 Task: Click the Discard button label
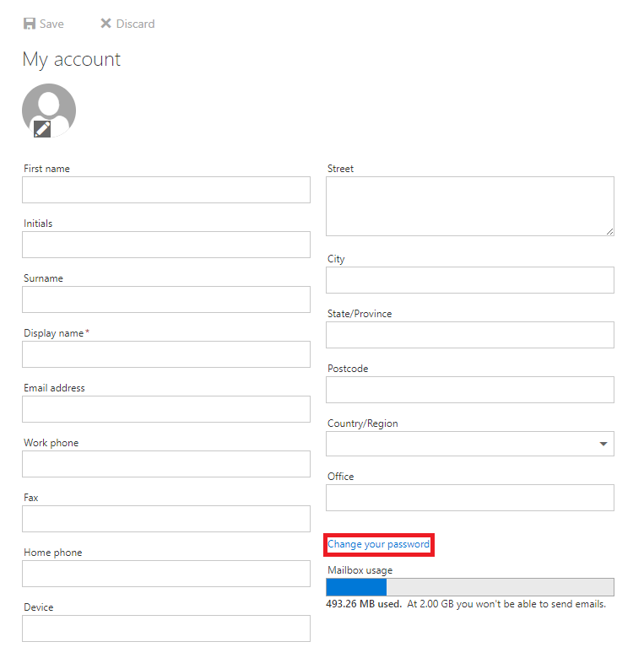coord(135,24)
